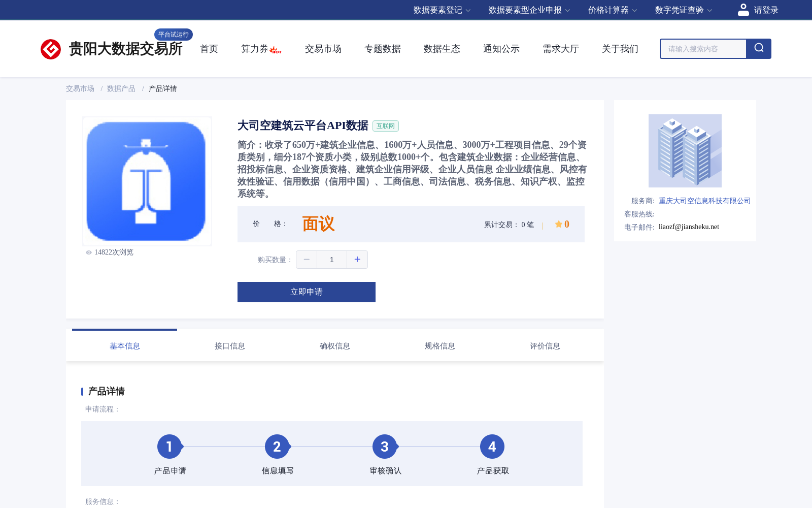Click the 交易市场 breadcrumb link
The image size is (812, 508).
(x=80, y=88)
